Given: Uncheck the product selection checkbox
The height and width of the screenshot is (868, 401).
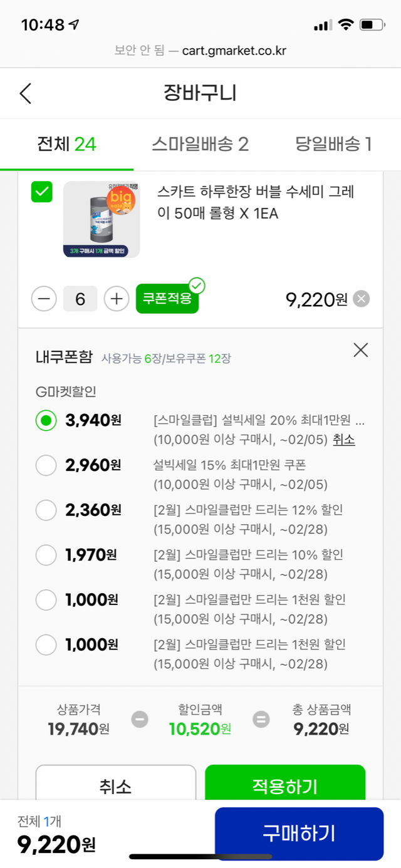Looking at the screenshot, I should (42, 192).
